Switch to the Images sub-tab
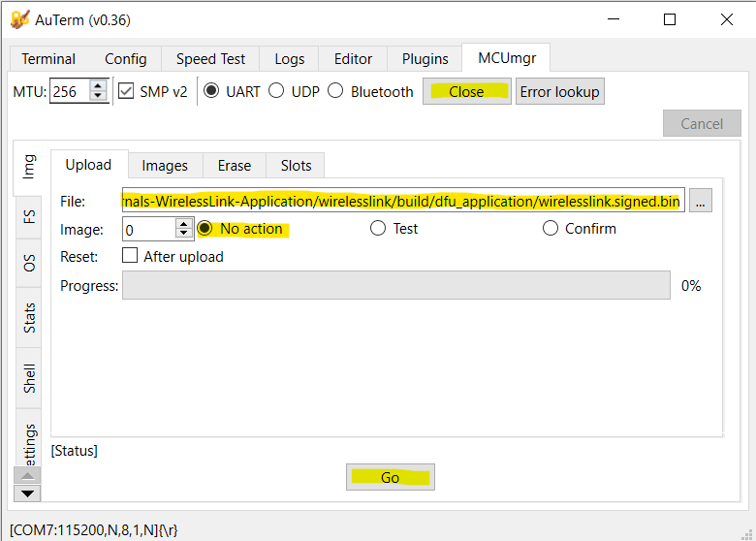 165,166
